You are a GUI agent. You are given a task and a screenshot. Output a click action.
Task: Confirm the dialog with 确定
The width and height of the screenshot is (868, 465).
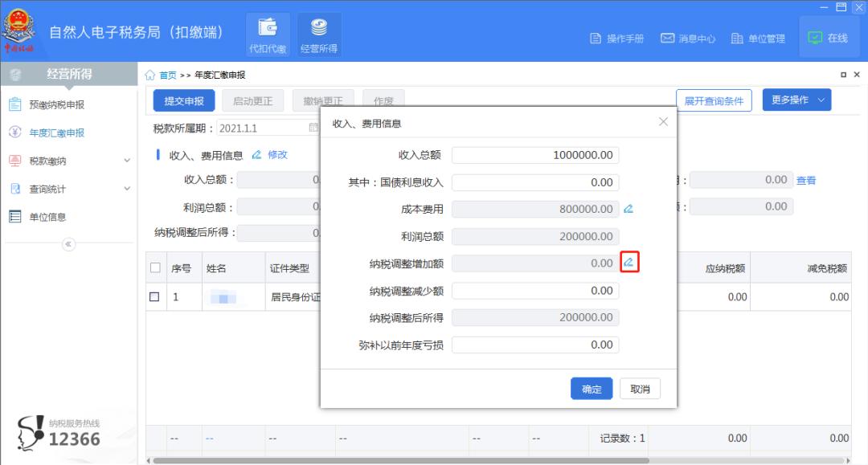pos(591,388)
